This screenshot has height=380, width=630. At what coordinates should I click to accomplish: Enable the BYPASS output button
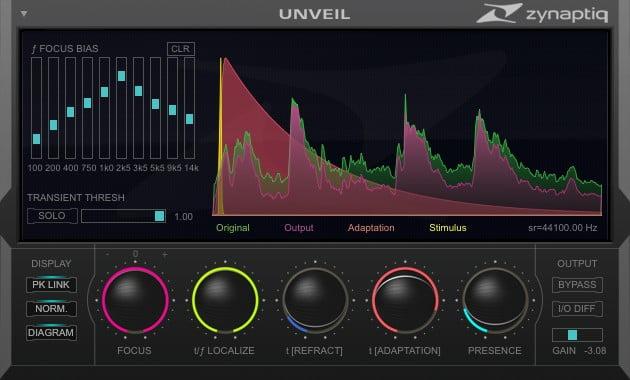coord(577,284)
